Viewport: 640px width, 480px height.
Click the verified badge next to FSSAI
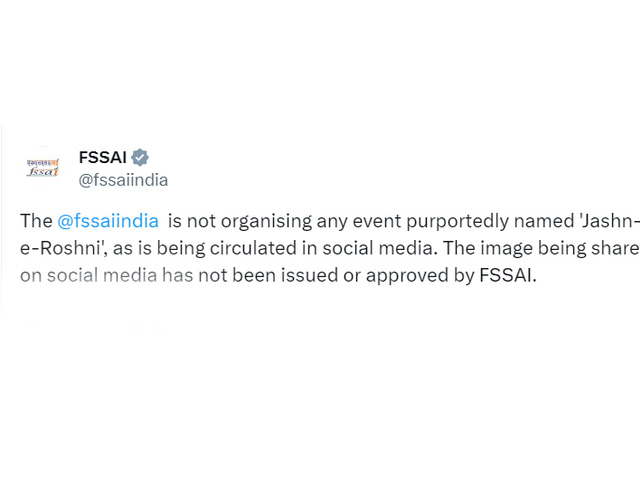(140, 157)
